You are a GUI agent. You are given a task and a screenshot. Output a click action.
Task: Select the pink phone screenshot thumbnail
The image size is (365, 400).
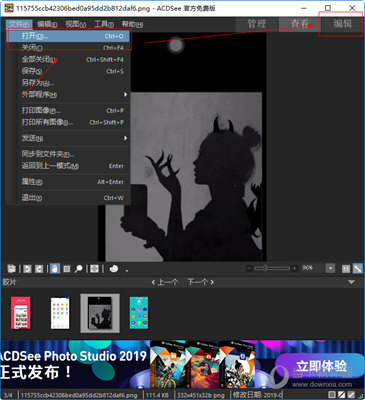point(21,313)
